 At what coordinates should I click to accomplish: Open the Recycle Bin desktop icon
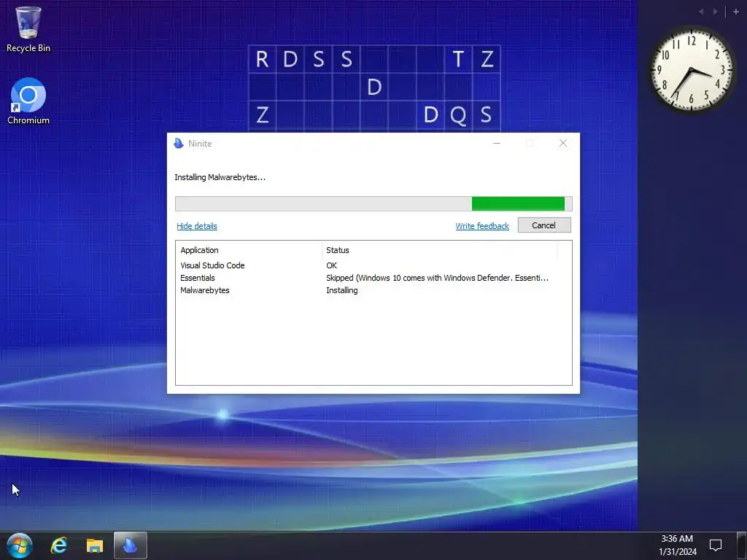(x=28, y=29)
